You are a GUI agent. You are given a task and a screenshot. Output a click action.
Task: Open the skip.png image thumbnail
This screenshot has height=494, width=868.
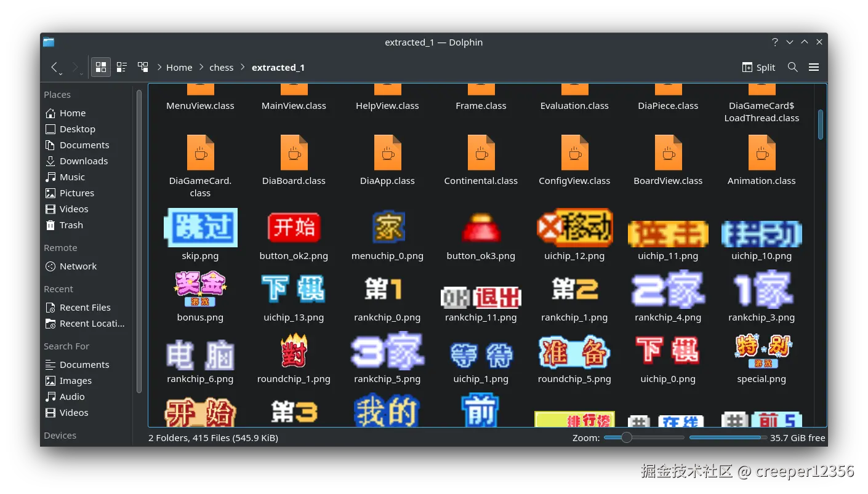coord(200,227)
